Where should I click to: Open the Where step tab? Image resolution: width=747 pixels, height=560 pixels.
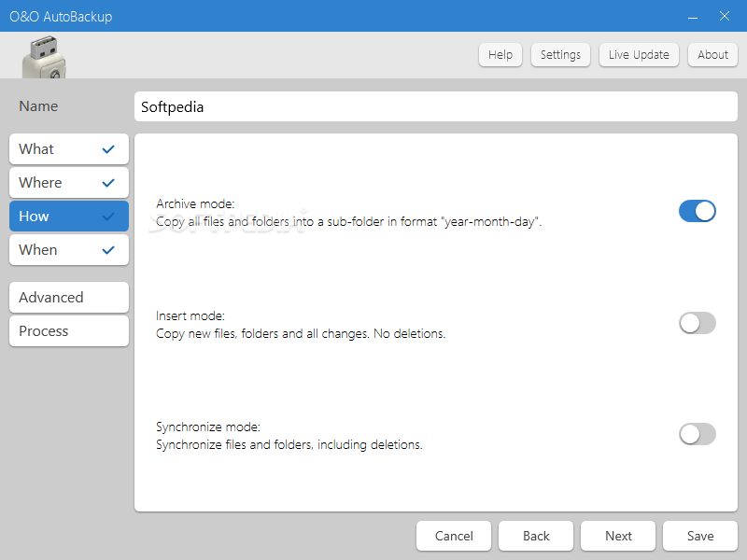(69, 182)
